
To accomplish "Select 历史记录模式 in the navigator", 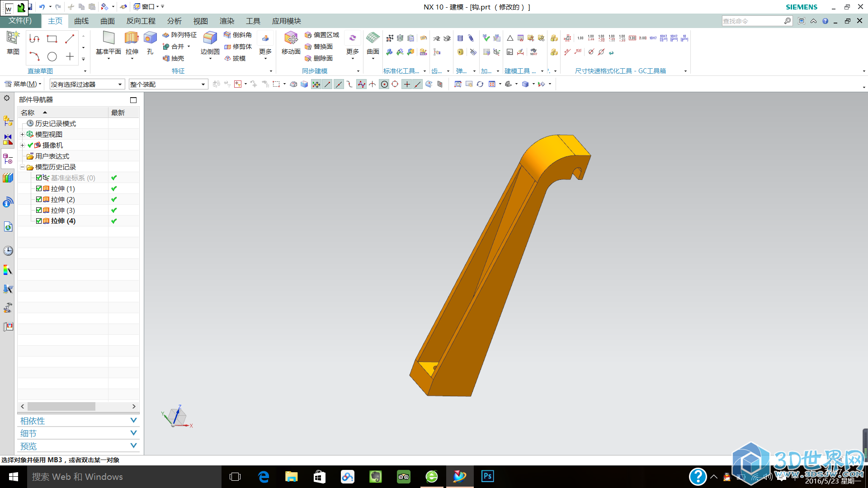I will (55, 123).
